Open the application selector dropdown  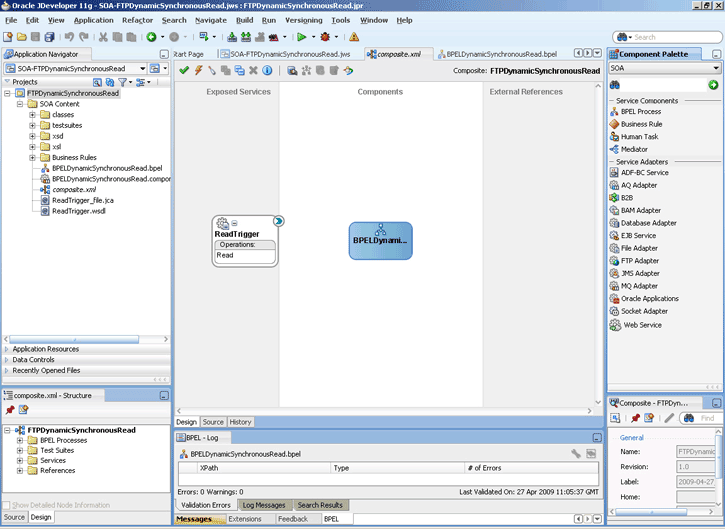coord(142,68)
